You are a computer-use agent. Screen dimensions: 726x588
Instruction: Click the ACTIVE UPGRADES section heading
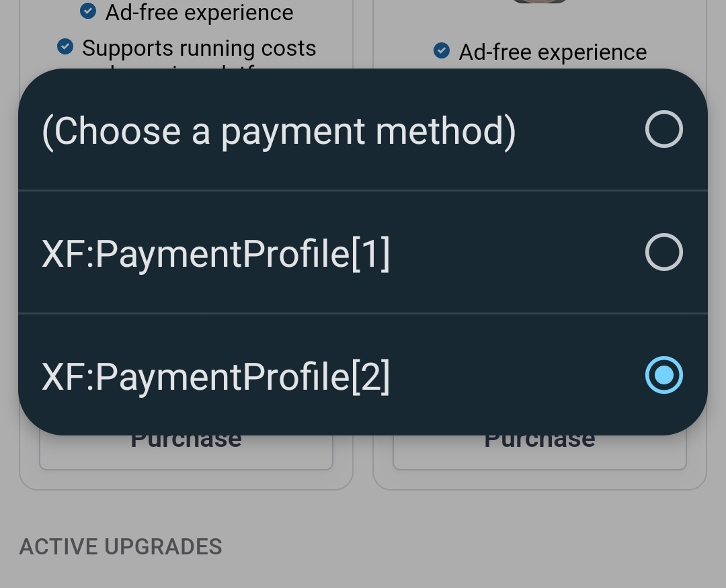pos(121,546)
